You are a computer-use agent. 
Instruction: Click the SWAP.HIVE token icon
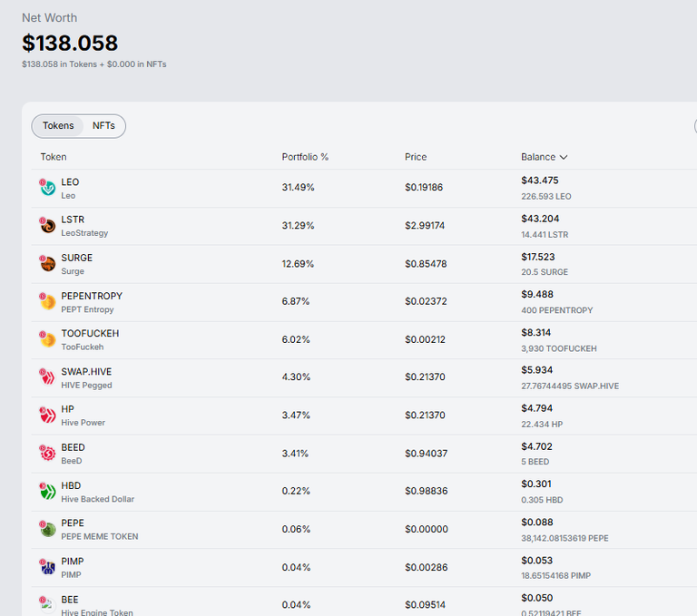coord(47,377)
